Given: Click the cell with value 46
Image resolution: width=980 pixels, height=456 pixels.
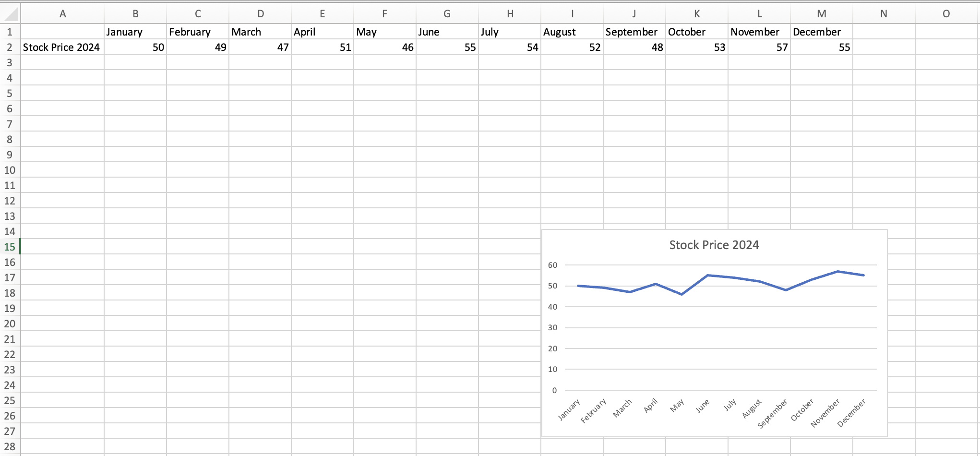Looking at the screenshot, I should pos(384,47).
